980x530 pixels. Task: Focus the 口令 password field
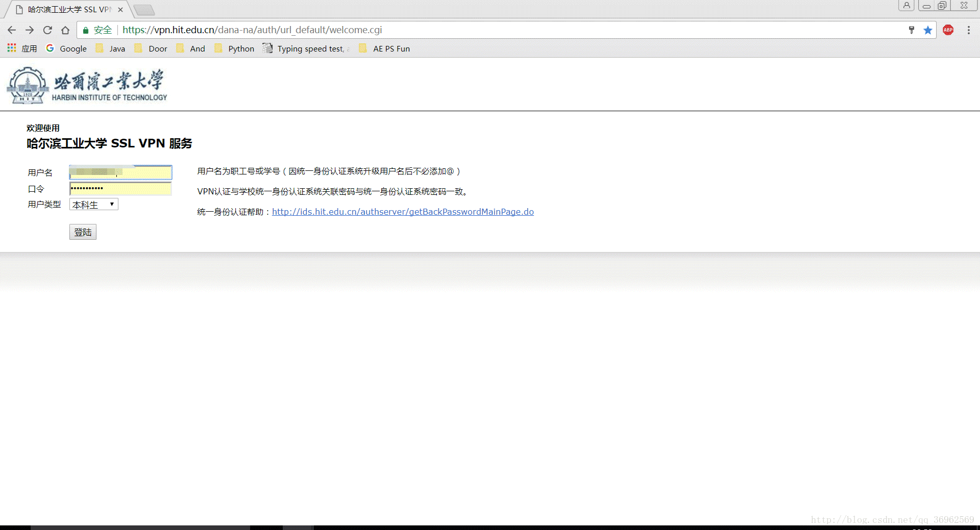coord(120,189)
